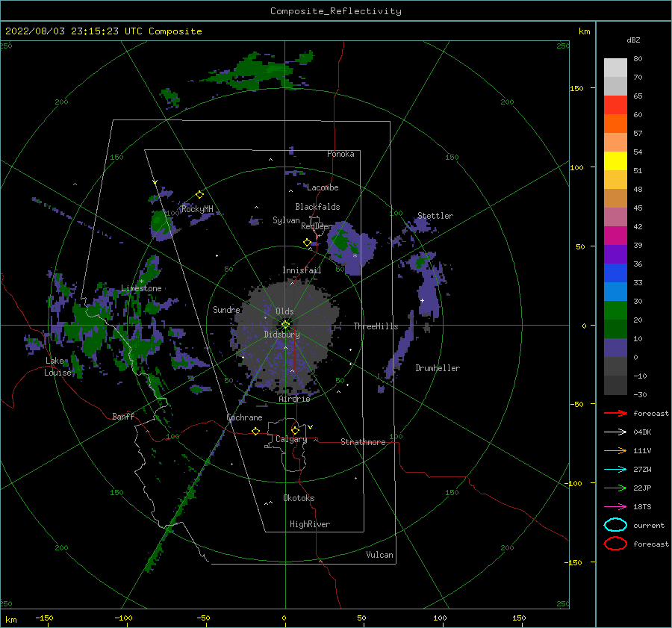Select the Strathmore label
Screen dimensions: 672x628
[x=363, y=442]
